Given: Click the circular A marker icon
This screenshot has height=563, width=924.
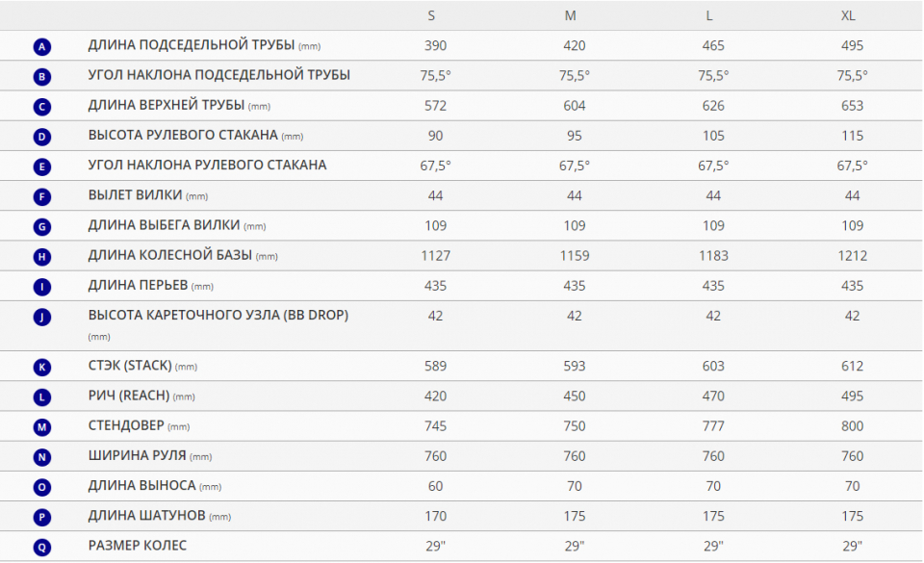Looking at the screenshot, I should 41,46.
